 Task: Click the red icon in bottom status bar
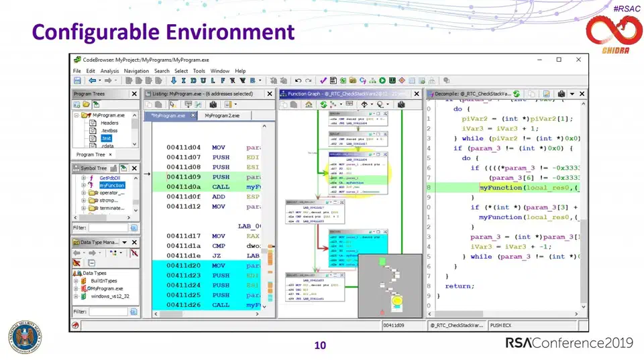[x=76, y=326]
